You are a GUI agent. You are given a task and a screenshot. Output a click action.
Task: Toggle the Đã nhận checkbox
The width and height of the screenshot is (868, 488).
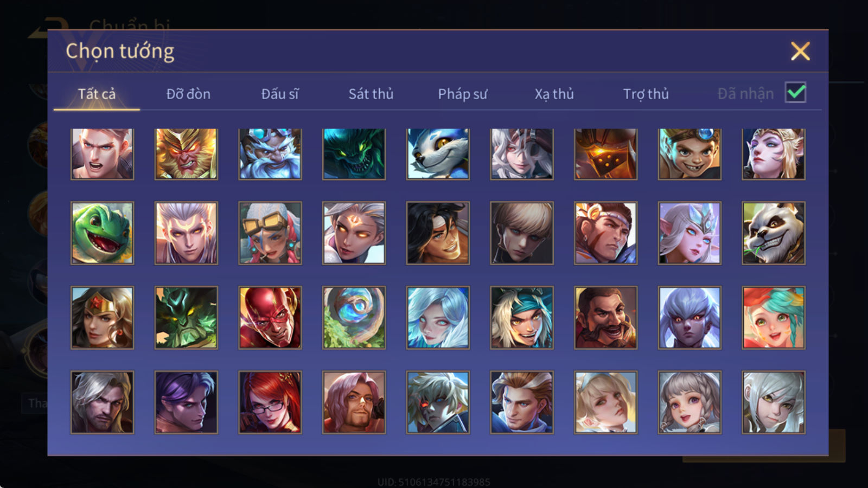(796, 93)
